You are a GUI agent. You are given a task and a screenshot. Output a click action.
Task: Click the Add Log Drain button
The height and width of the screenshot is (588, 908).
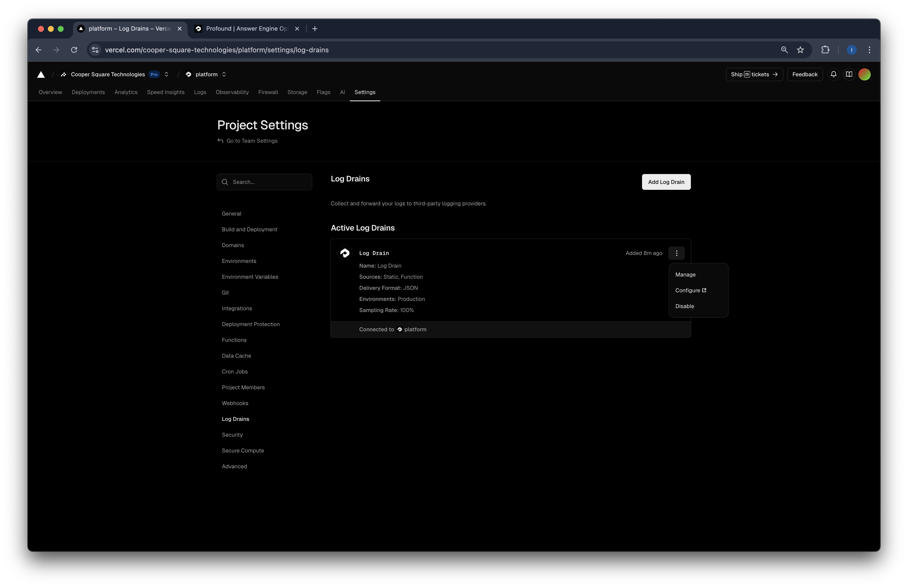[x=666, y=182]
